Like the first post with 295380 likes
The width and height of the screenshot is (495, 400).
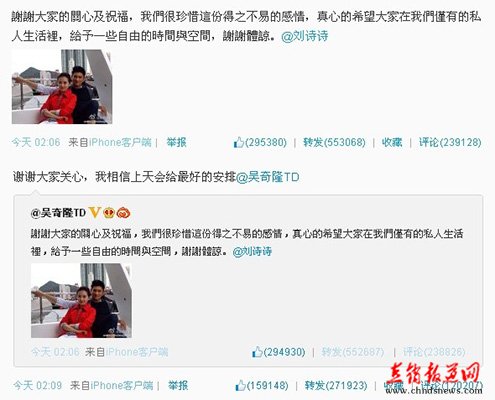click(x=260, y=143)
